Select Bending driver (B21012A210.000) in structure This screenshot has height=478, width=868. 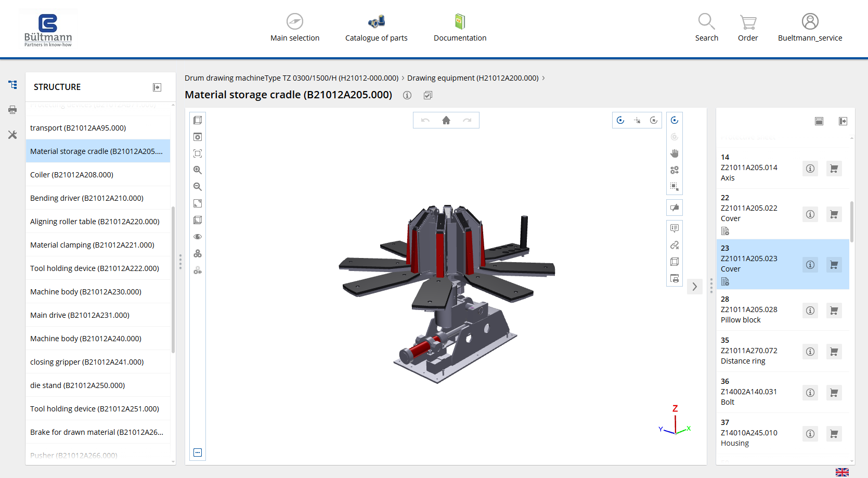(98, 198)
